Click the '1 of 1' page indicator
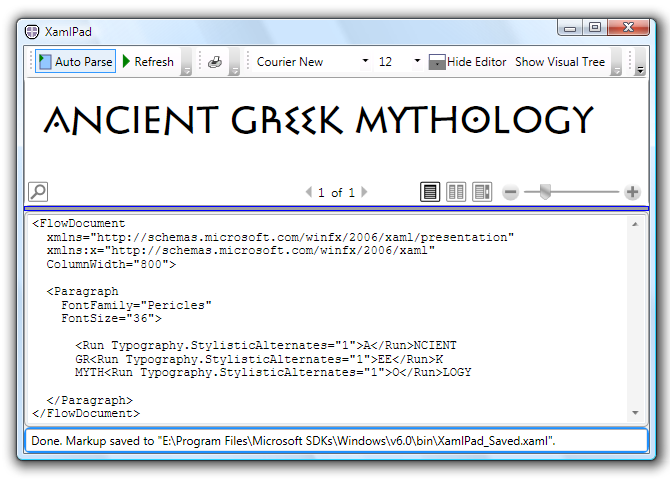The width and height of the screenshot is (670, 479). 336,193
